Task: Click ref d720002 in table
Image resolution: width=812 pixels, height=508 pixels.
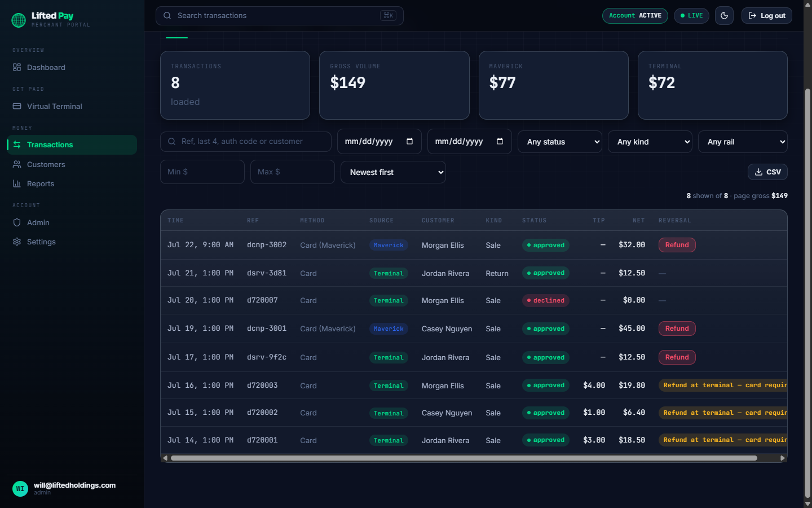Action: [x=262, y=413]
